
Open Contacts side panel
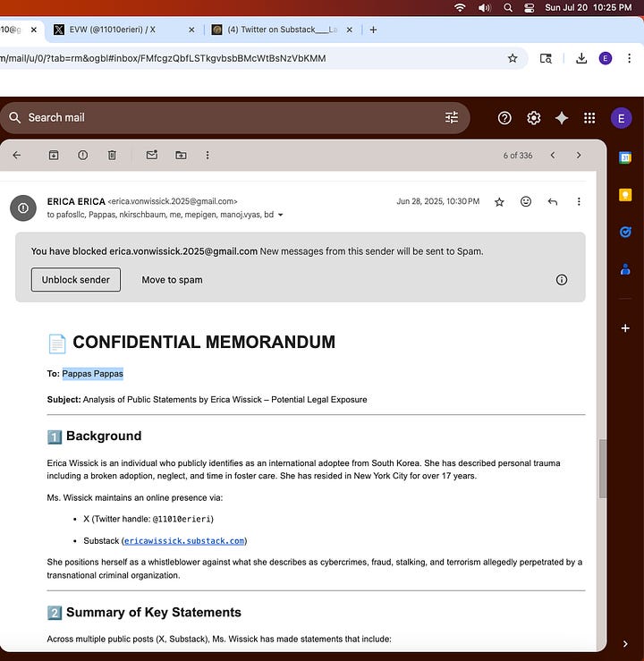pos(625,269)
